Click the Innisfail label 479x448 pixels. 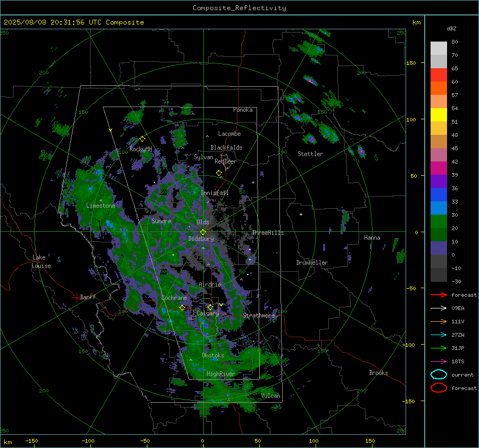[214, 193]
